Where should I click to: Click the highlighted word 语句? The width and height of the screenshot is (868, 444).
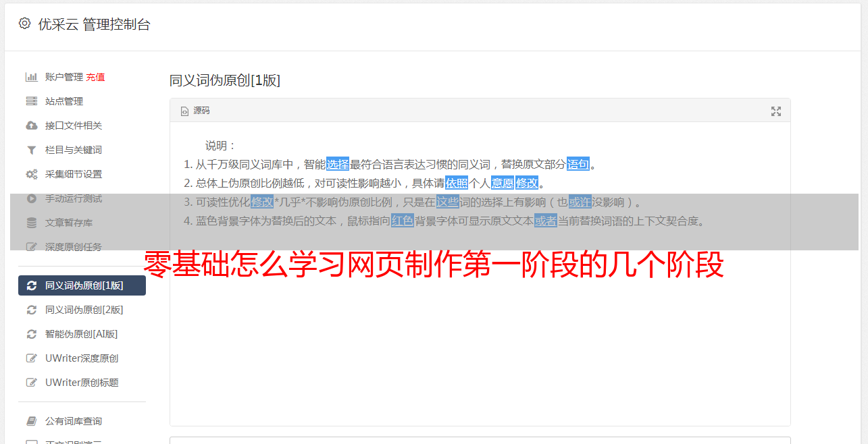pos(578,164)
